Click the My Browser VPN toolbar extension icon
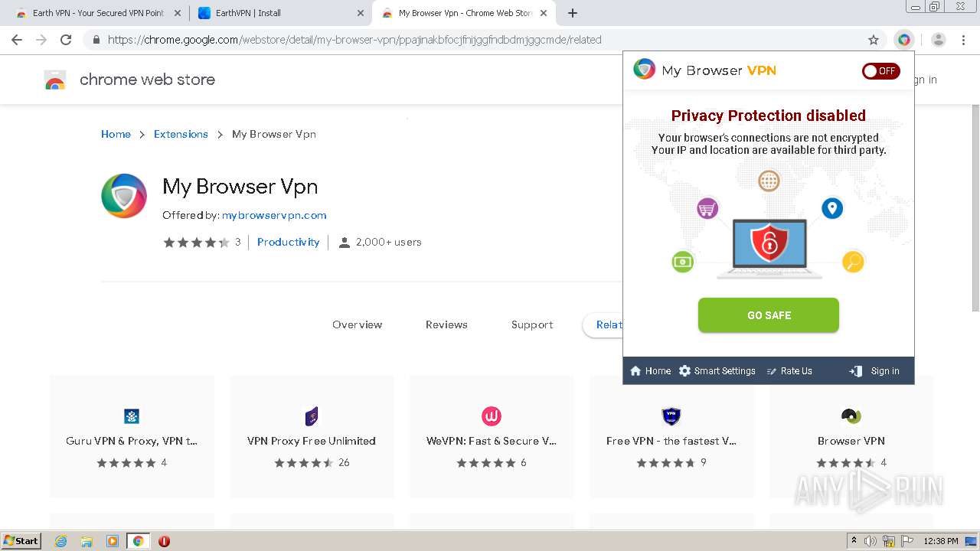Viewport: 980px width, 551px height. pos(904,40)
